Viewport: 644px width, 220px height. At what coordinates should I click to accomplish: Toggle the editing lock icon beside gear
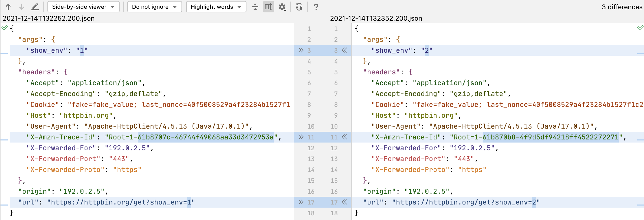click(x=299, y=7)
